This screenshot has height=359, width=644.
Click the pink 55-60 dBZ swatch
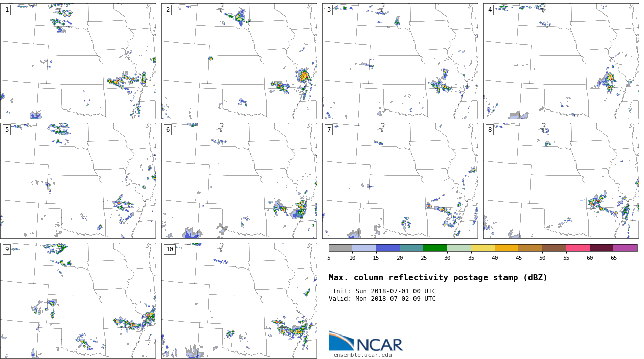pyautogui.click(x=578, y=248)
